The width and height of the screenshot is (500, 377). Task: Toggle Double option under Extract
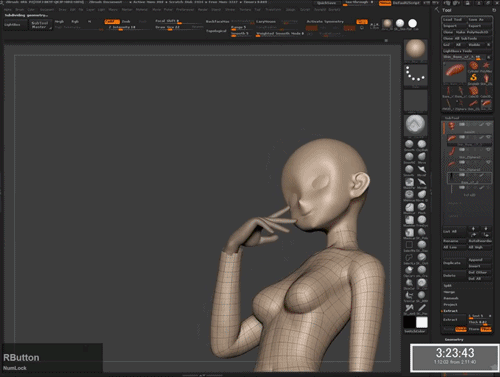pos(461,329)
